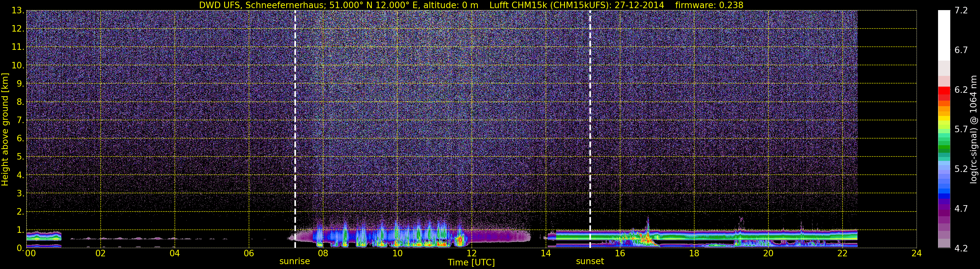
Task: Click the "5.2" colorbar tick label
Action: [x=961, y=169]
